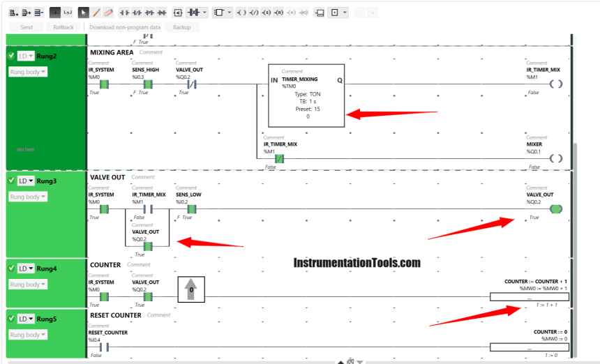
Task: Insert a comparison block
Action: click(x=178, y=13)
